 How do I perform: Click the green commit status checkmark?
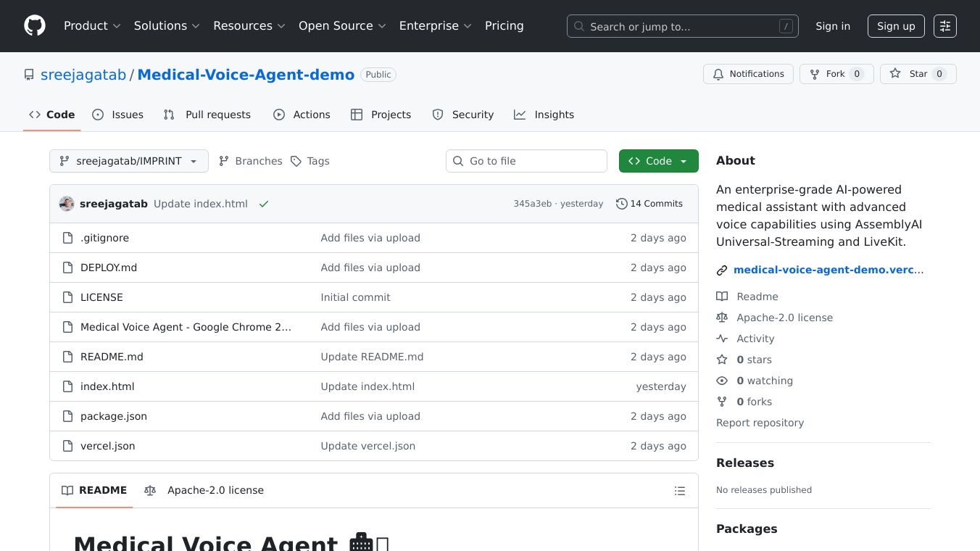[x=264, y=204]
